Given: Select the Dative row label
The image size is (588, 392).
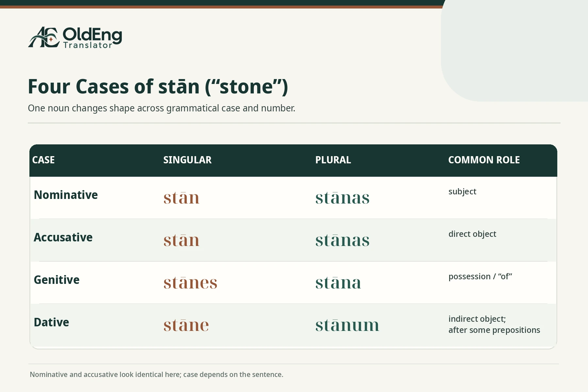Looking at the screenshot, I should click(51, 322).
